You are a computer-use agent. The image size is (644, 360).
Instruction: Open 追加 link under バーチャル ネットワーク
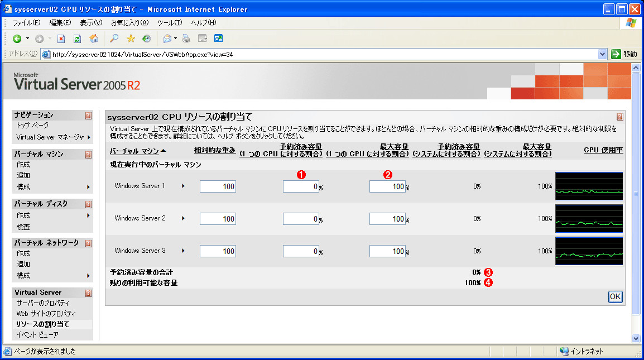click(23, 264)
